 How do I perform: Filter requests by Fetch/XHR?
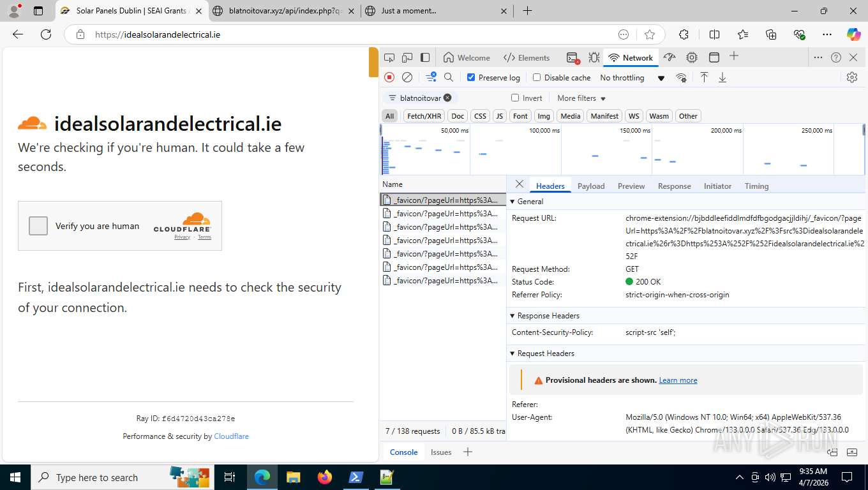pyautogui.click(x=424, y=116)
